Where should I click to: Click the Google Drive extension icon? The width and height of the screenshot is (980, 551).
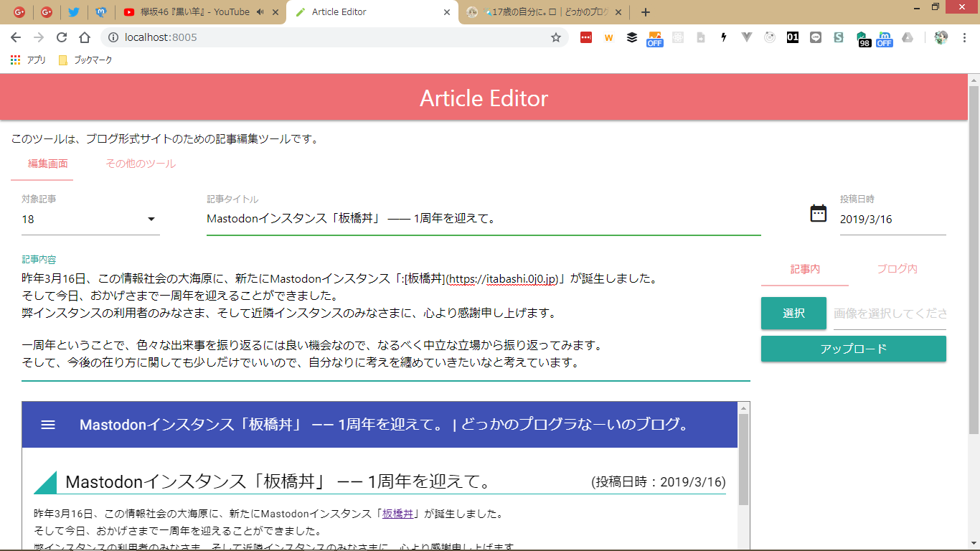pos(908,37)
